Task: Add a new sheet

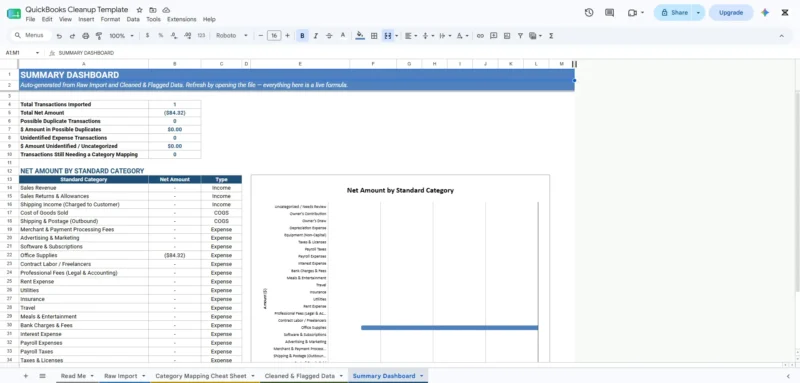Action: (x=26, y=376)
